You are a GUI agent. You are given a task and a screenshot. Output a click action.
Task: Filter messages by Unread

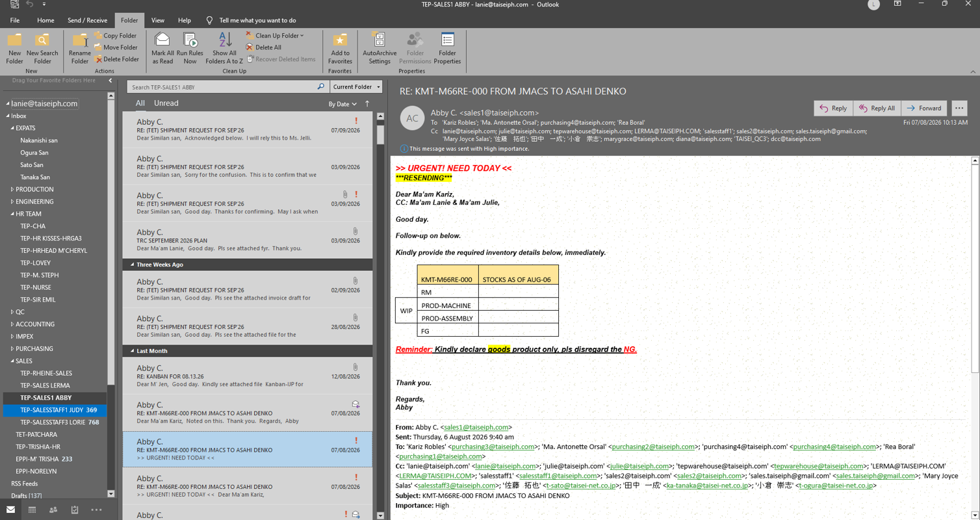(166, 103)
